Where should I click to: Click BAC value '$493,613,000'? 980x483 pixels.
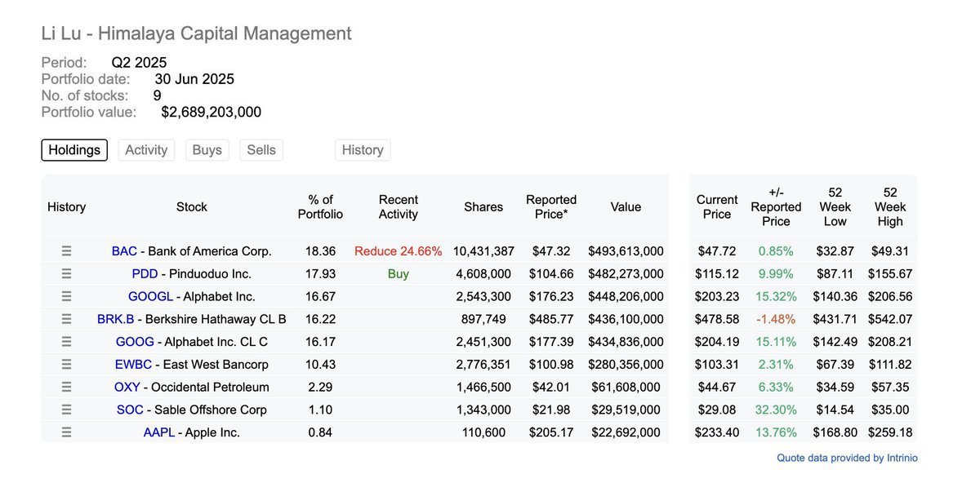(x=626, y=251)
